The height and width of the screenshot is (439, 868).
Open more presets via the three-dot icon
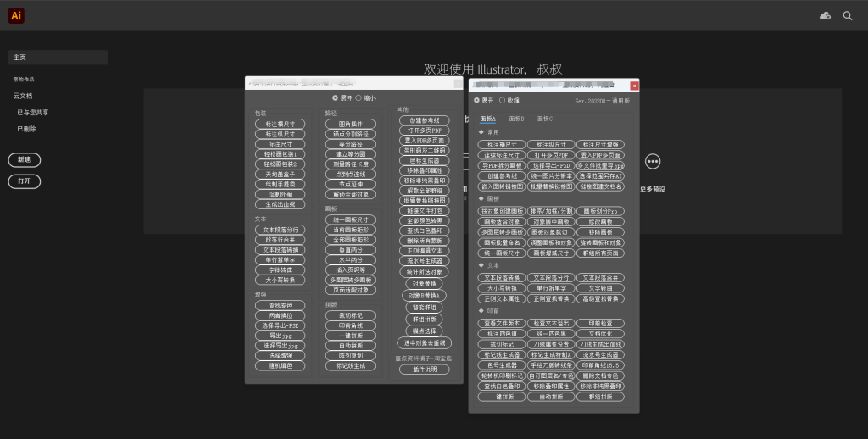pos(652,161)
